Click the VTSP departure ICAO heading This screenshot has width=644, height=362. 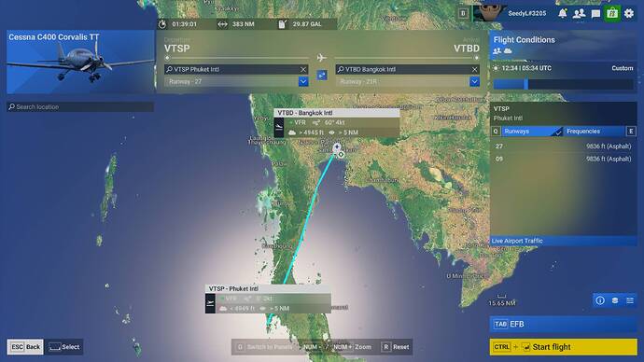click(177, 49)
